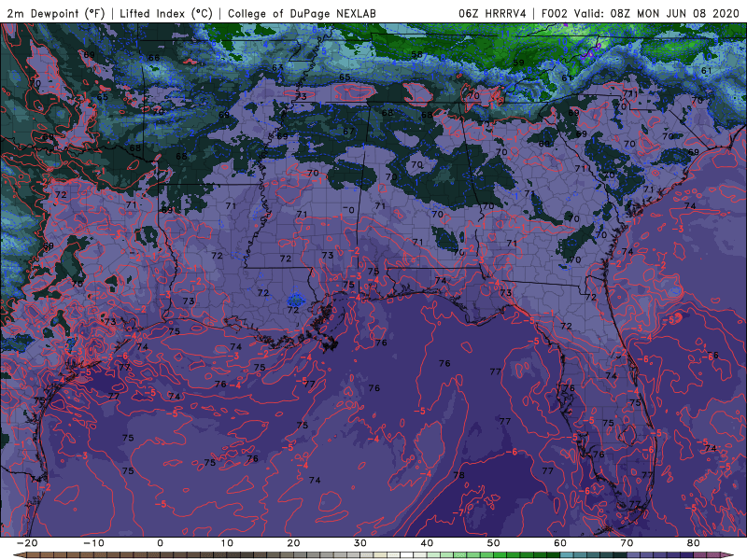Click the '80' color scale label

tap(694, 543)
